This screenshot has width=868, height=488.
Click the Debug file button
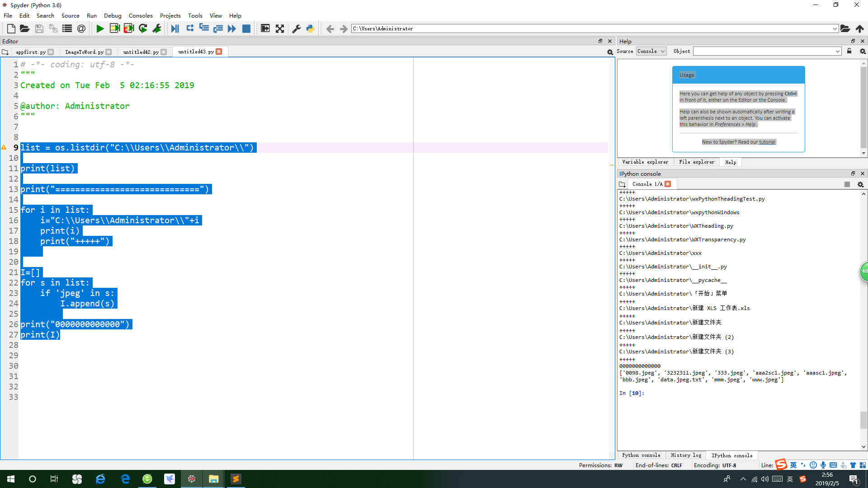[175, 28]
